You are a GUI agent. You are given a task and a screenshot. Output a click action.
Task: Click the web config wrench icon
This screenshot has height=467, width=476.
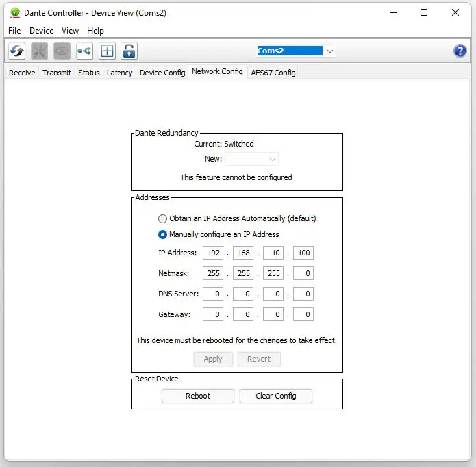pyautogui.click(x=40, y=51)
